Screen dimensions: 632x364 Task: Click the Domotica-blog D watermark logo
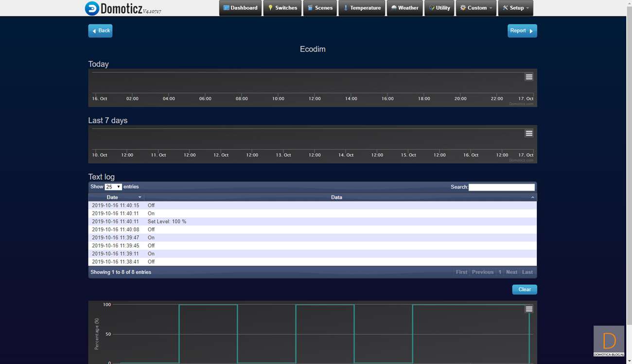click(609, 341)
